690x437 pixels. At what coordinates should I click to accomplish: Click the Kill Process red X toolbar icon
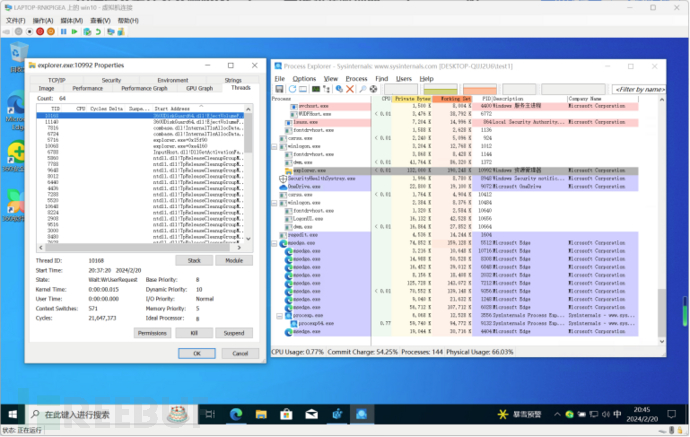coord(351,89)
